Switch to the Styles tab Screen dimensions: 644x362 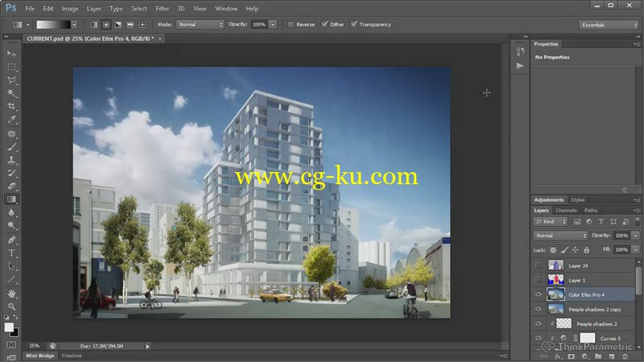[x=577, y=200]
